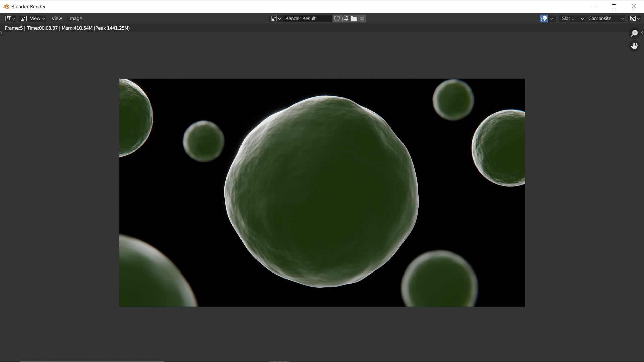Open the Image menu
This screenshot has width=644, height=362.
coord(75,18)
